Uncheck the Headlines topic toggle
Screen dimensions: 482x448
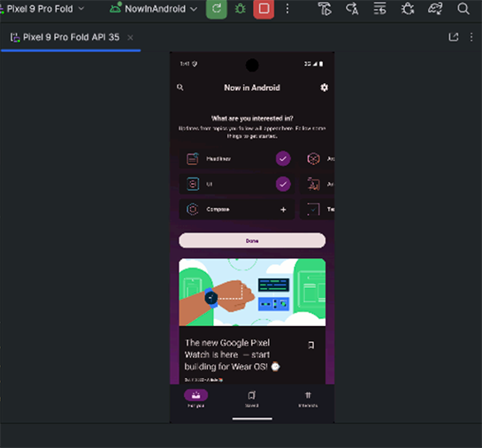pyautogui.click(x=283, y=159)
